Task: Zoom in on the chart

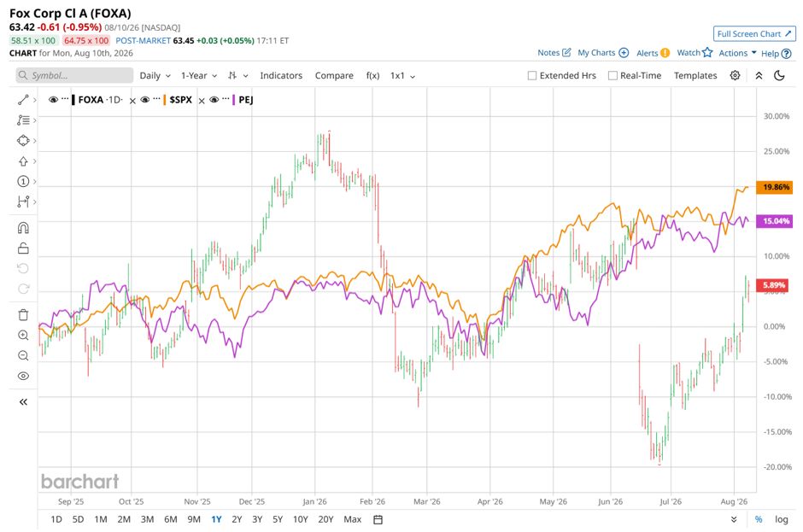Action: coord(23,336)
